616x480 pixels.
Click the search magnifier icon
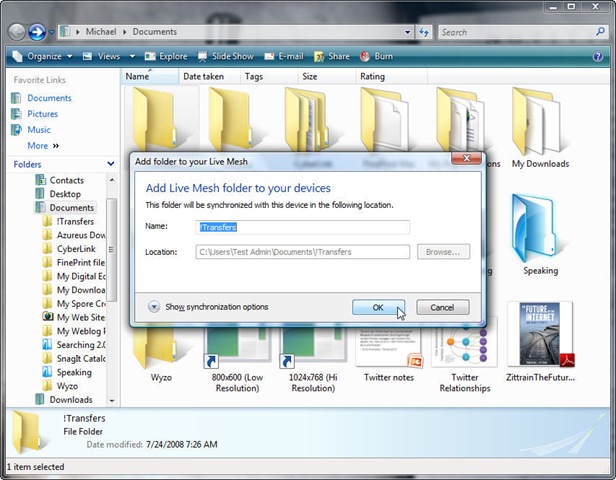tap(600, 31)
